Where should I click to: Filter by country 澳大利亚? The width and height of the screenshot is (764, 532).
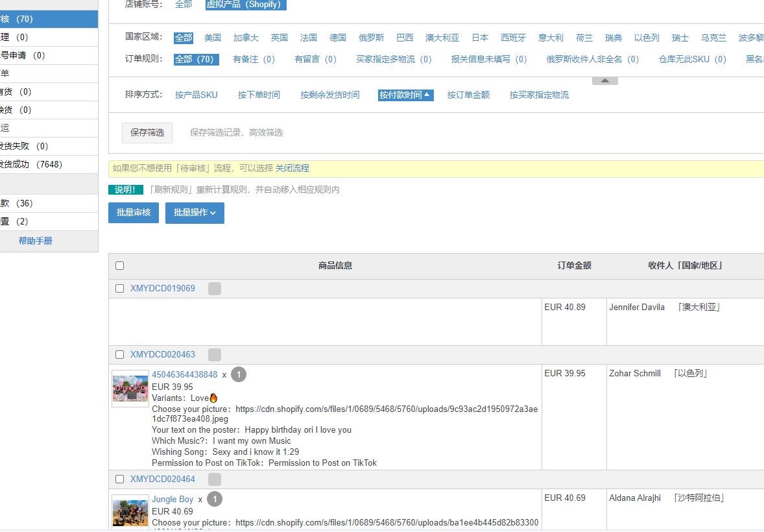point(442,38)
